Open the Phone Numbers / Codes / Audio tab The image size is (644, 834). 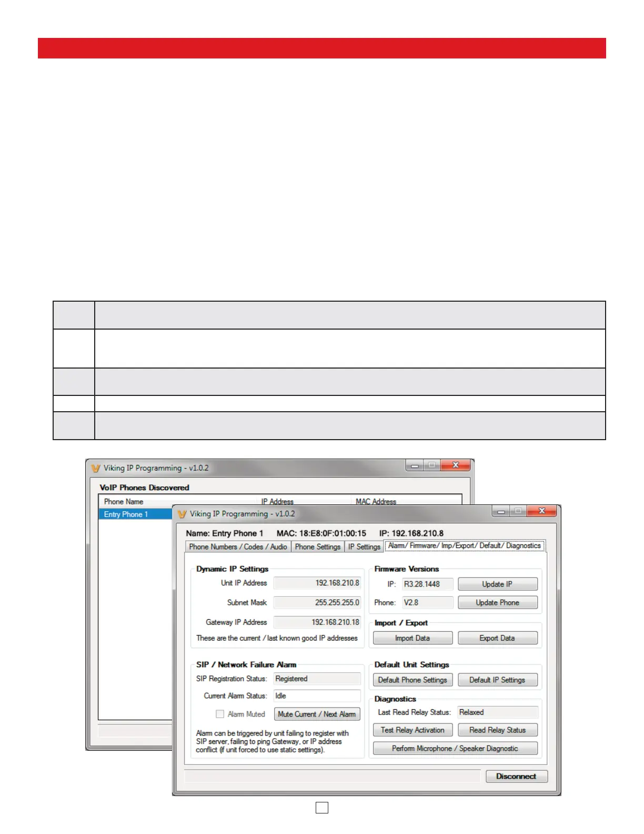pos(238,547)
